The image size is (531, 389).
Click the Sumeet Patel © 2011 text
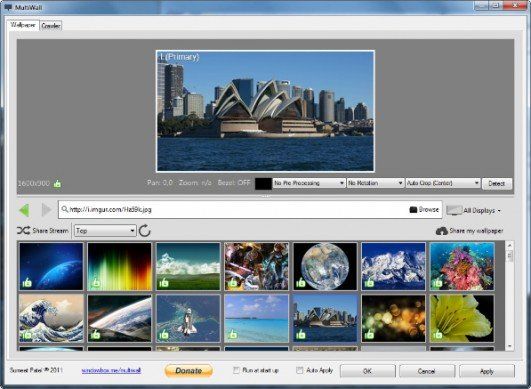coord(36,370)
